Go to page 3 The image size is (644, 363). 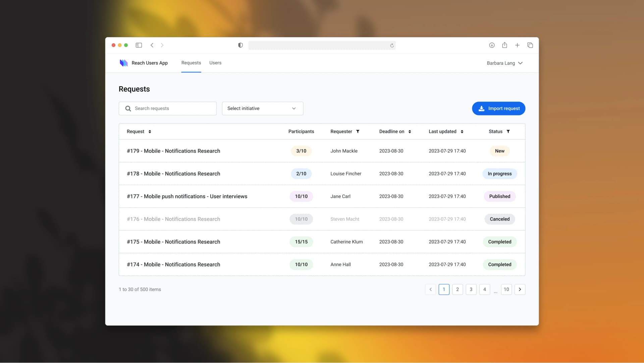pos(471,290)
